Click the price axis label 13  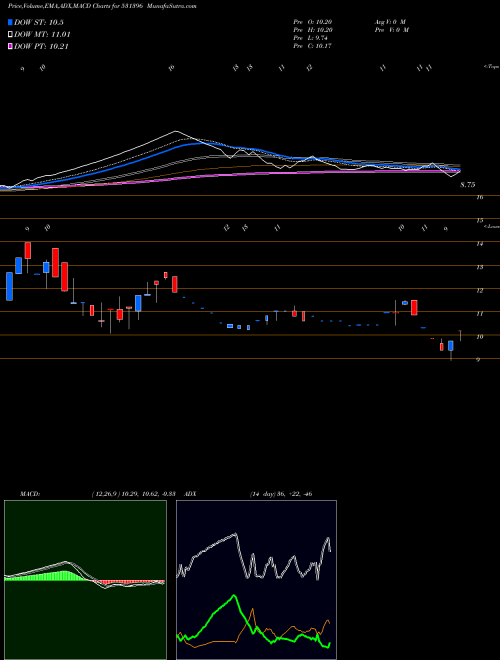point(480,267)
